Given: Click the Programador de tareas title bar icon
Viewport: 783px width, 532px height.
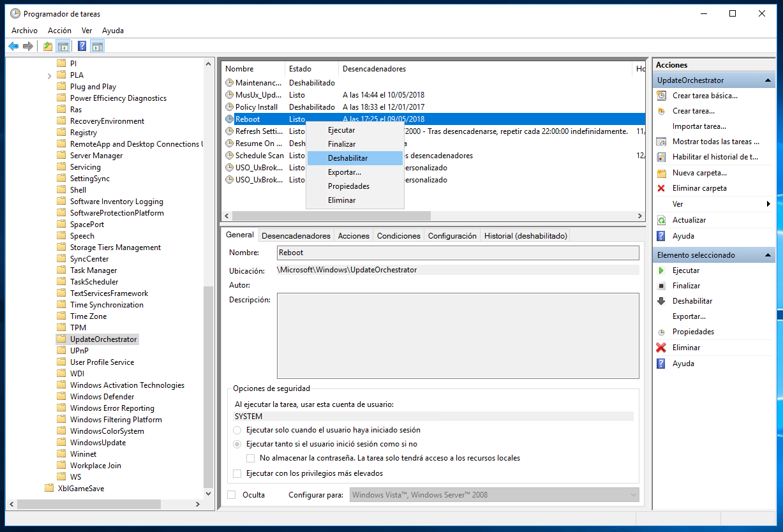Looking at the screenshot, I should pos(15,13).
